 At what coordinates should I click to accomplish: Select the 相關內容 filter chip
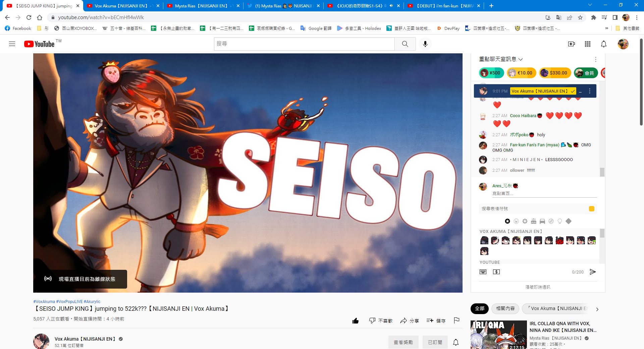tap(505, 308)
